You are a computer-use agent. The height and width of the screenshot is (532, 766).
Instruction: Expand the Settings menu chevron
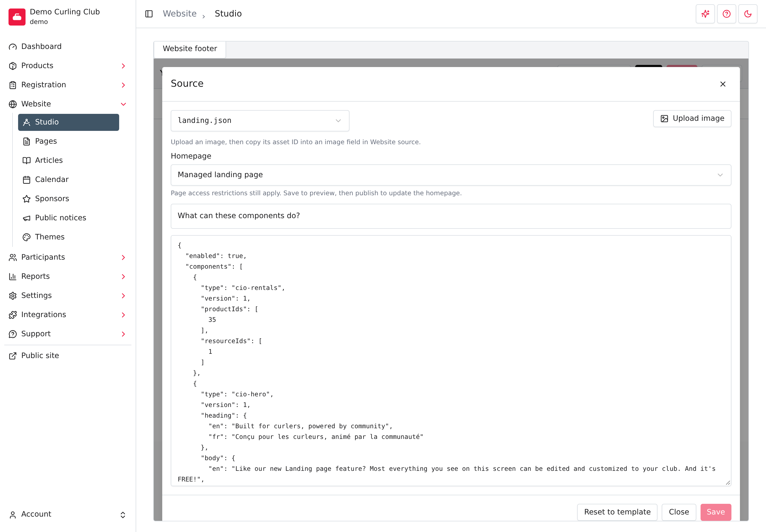123,296
